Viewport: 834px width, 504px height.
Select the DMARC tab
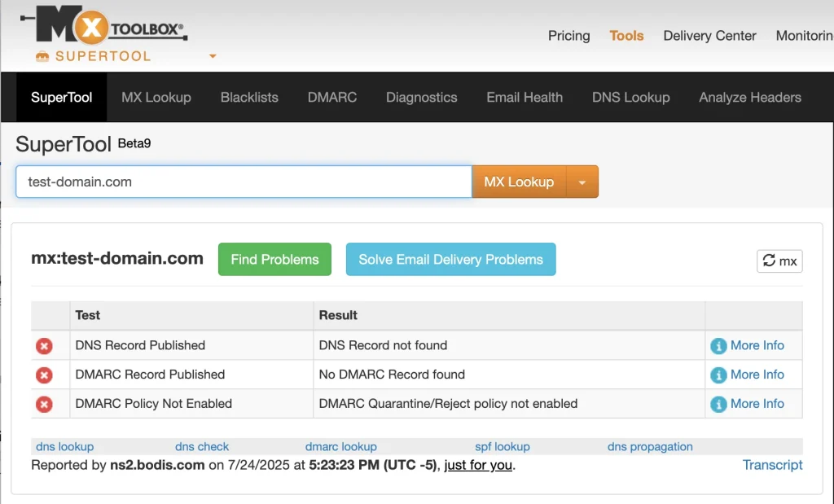pyautogui.click(x=332, y=97)
